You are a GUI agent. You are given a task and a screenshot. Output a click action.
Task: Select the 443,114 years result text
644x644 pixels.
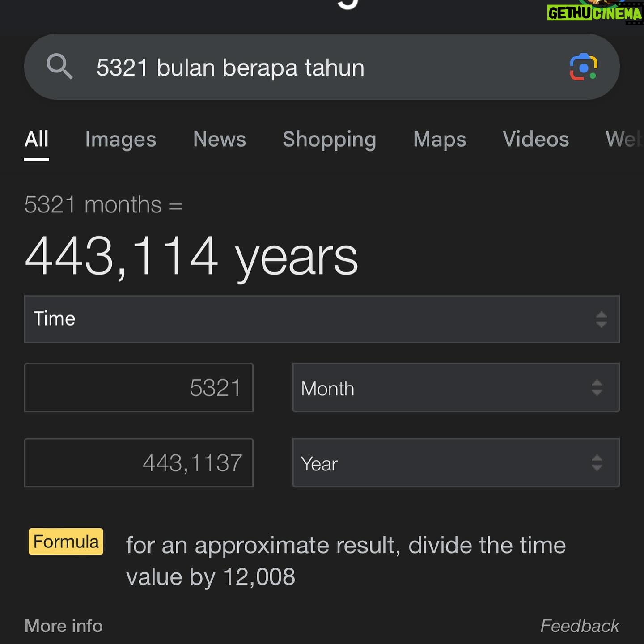click(x=191, y=257)
